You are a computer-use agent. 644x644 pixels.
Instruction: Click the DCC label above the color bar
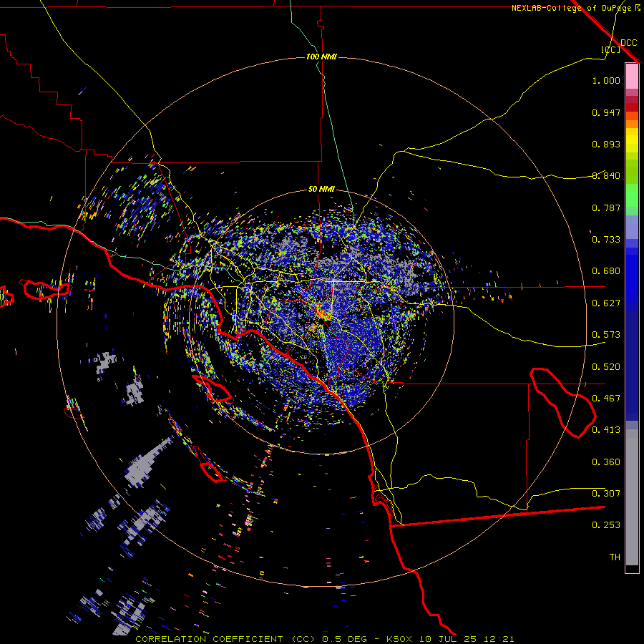(629, 43)
